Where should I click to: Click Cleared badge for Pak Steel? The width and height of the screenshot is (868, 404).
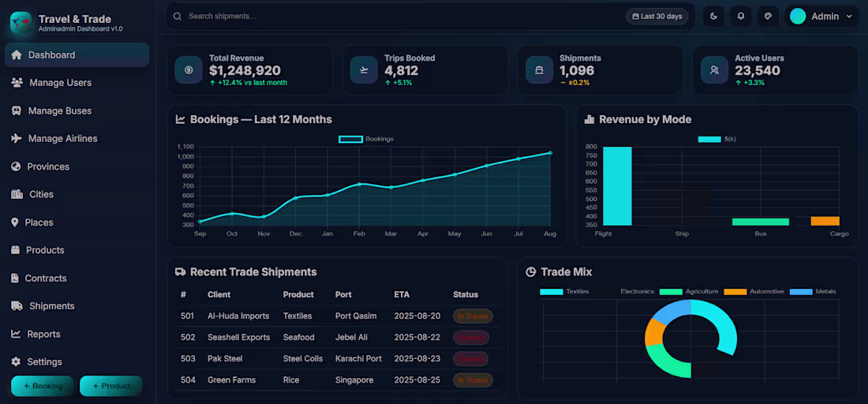click(x=470, y=359)
